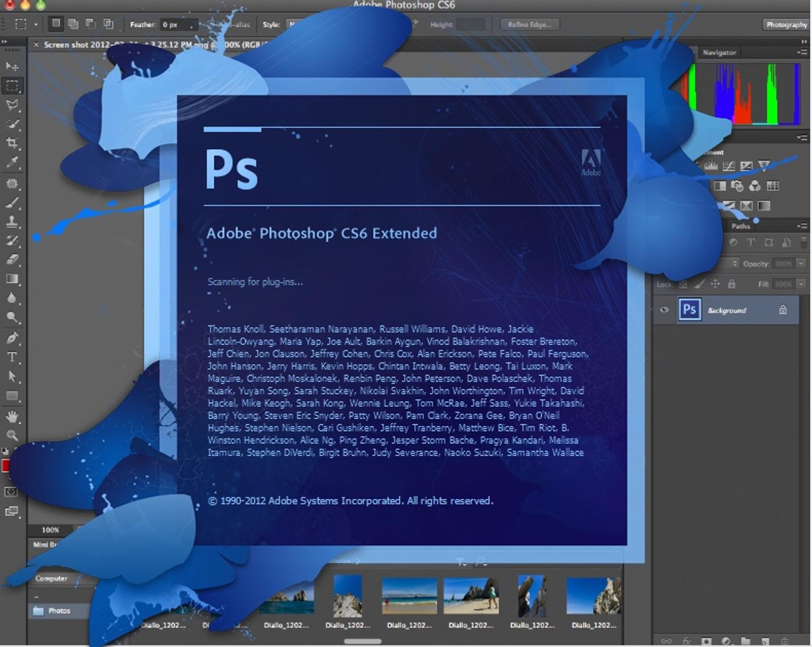
Task: Add a Curves adjustment layer
Action: point(728,166)
